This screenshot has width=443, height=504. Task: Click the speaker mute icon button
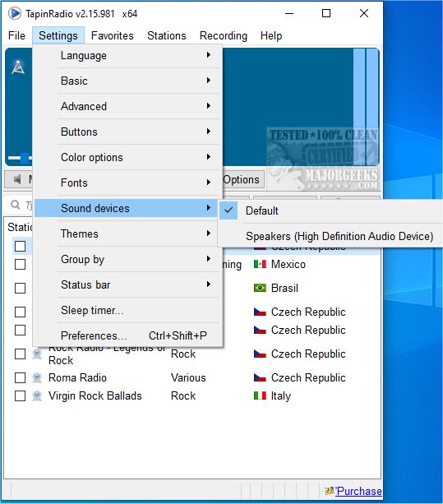17,179
